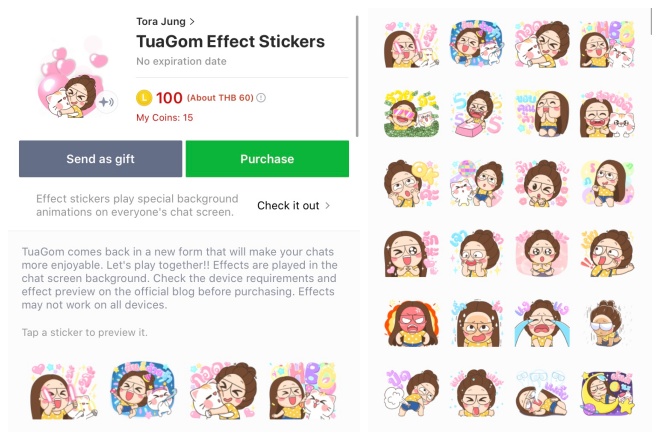This screenshot has width=660, height=440.
Task: Select the Tora Jung creator name
Action: click(161, 21)
